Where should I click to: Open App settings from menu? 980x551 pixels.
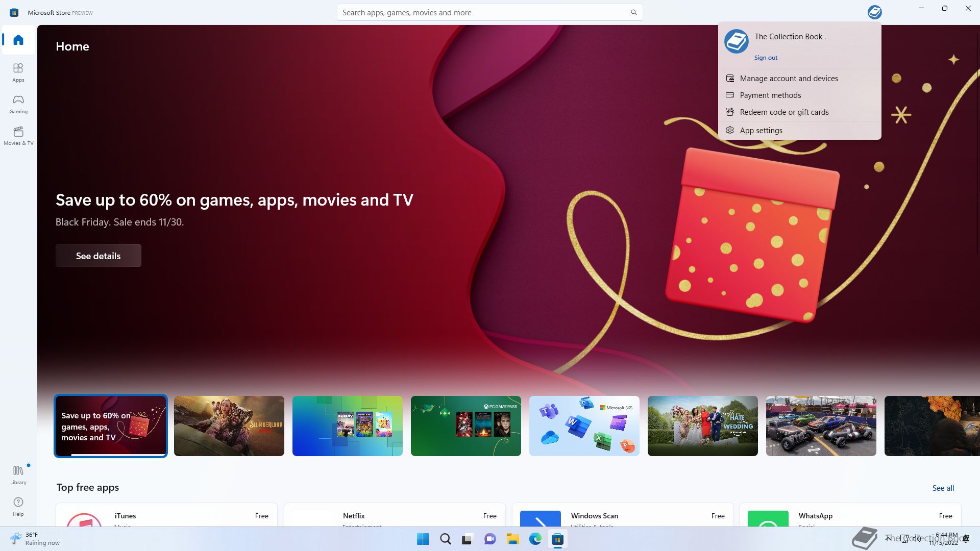pos(799,131)
